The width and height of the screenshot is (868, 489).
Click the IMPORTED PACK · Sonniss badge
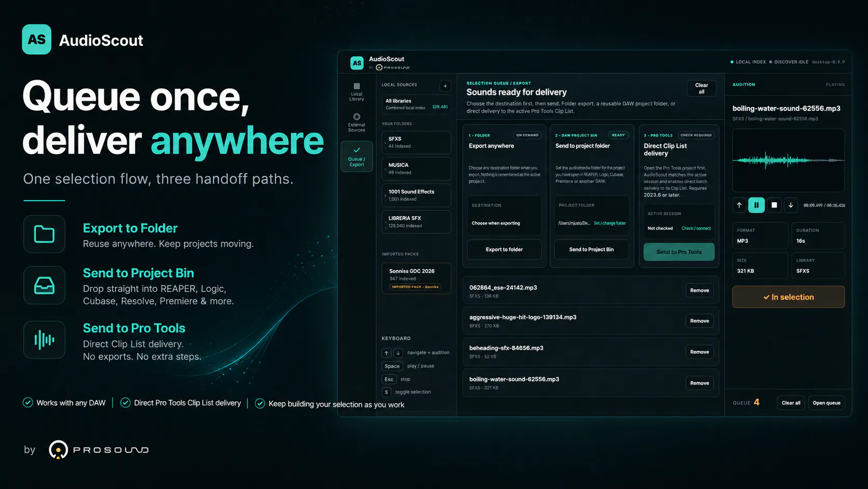tap(415, 287)
